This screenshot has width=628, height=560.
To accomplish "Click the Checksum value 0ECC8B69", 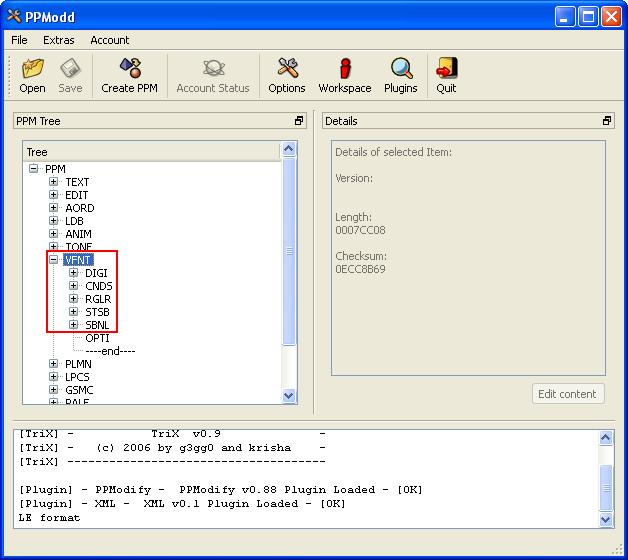I will coord(360,269).
